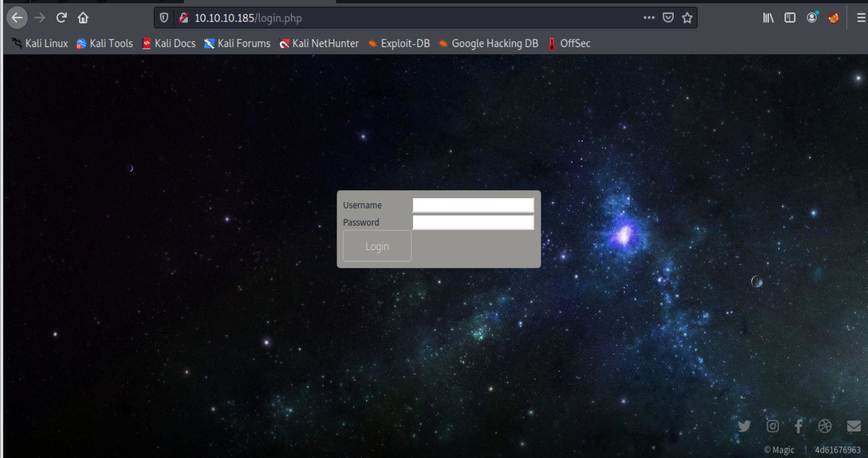Open the Firefox hamburger menu
Viewport: 868px width, 458px height.
(x=861, y=18)
